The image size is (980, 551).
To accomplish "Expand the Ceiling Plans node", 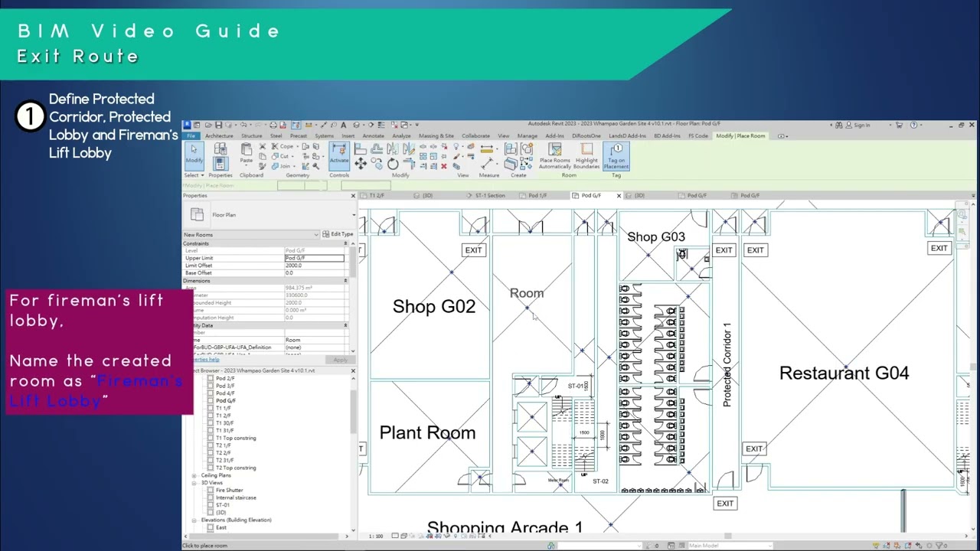I will point(194,475).
